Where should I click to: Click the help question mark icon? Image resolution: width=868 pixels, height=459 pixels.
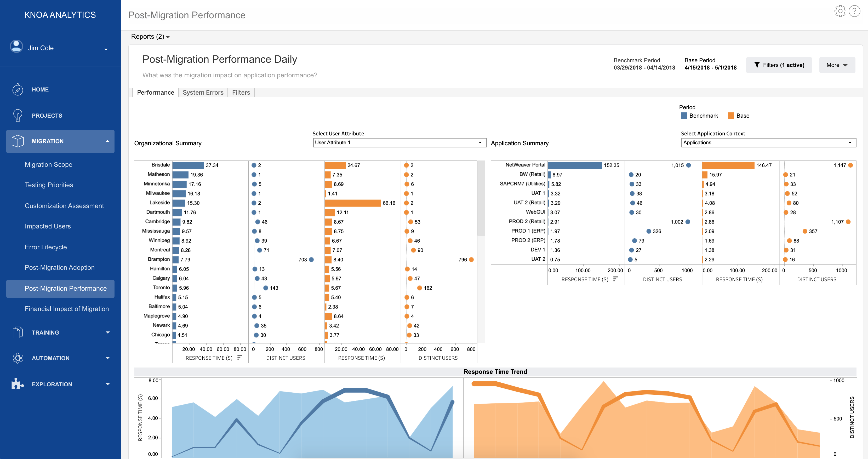click(854, 11)
